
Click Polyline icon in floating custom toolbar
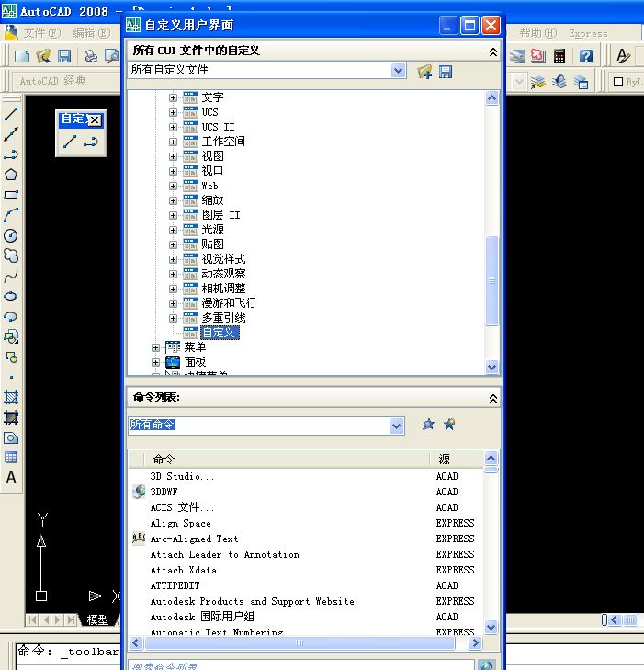91,142
